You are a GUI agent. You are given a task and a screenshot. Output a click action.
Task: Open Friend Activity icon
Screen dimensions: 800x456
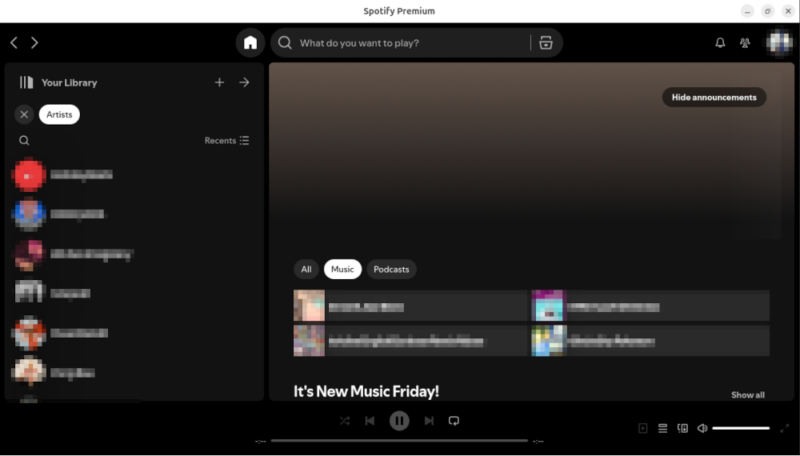(745, 43)
